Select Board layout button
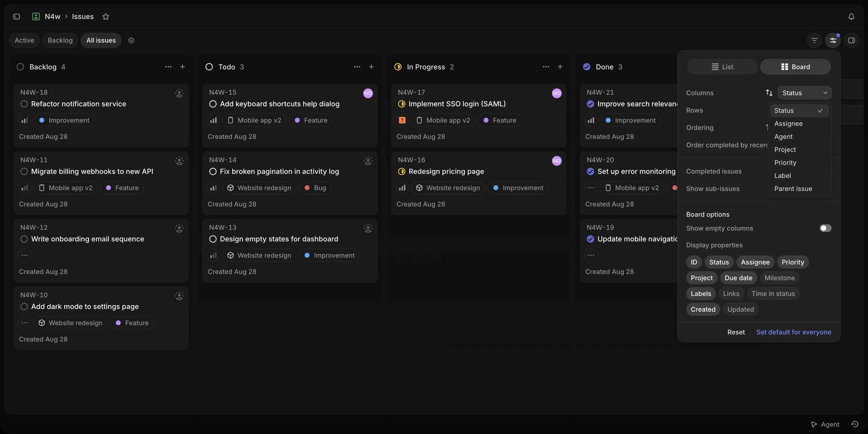This screenshot has width=868, height=434. (x=796, y=67)
